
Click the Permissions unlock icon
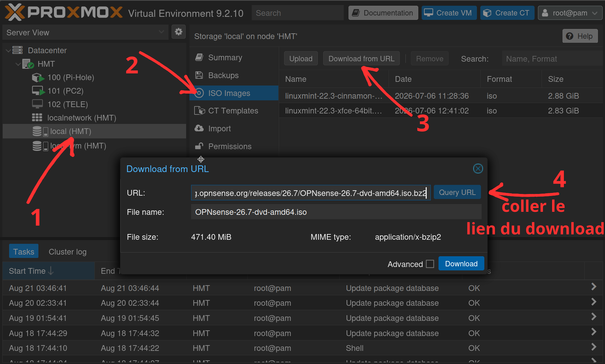199,146
